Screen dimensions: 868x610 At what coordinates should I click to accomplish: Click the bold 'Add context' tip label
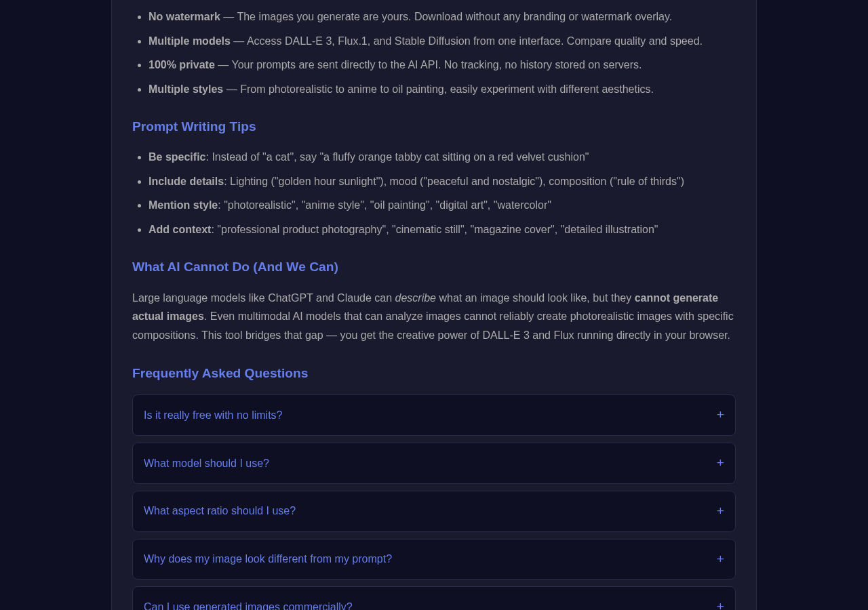click(180, 230)
